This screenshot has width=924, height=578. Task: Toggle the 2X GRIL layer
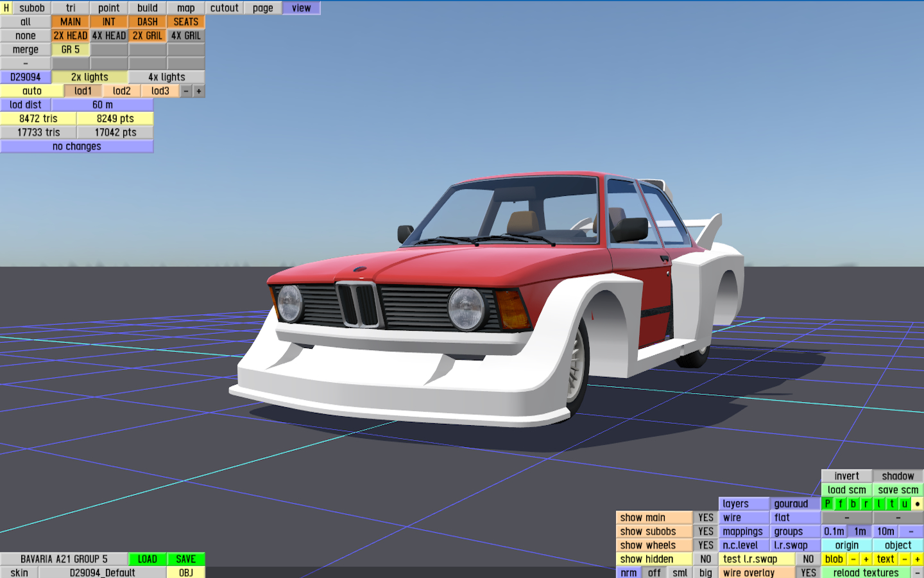point(148,36)
